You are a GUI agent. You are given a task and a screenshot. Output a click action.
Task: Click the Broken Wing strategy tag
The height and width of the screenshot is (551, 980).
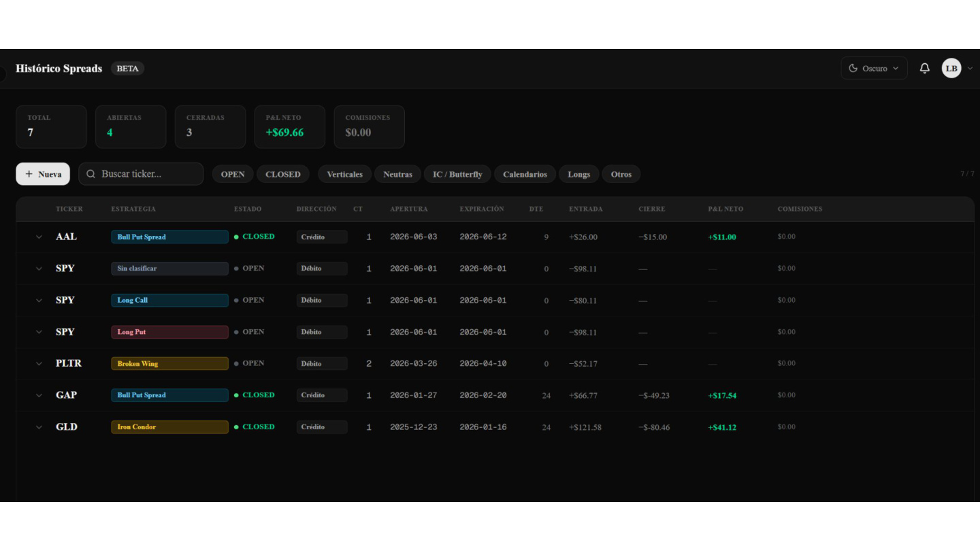pyautogui.click(x=169, y=363)
